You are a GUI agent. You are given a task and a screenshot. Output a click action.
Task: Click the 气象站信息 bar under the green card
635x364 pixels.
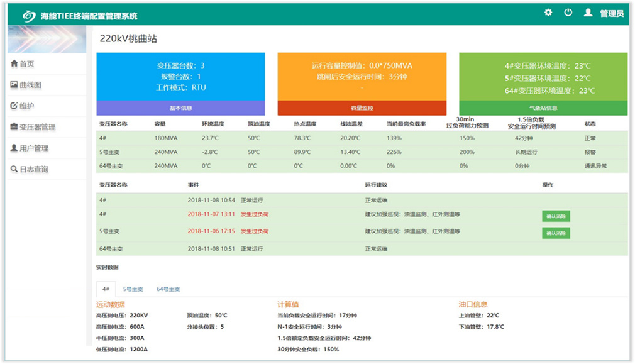click(x=543, y=108)
